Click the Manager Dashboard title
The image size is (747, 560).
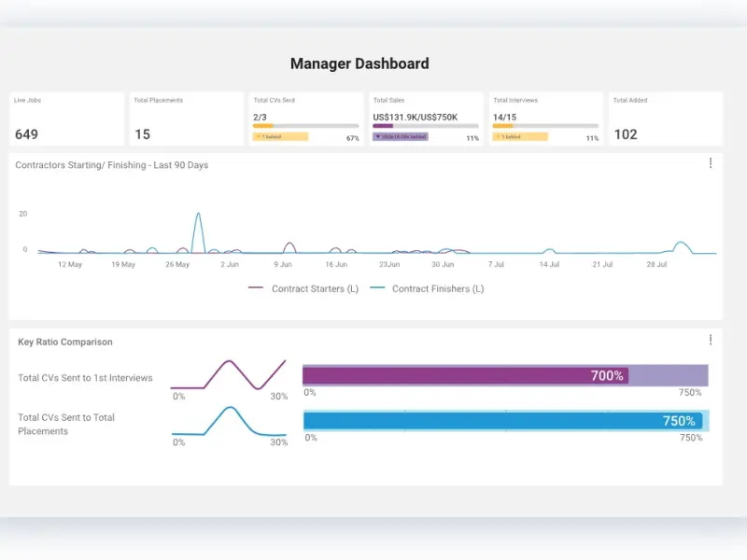click(x=359, y=64)
